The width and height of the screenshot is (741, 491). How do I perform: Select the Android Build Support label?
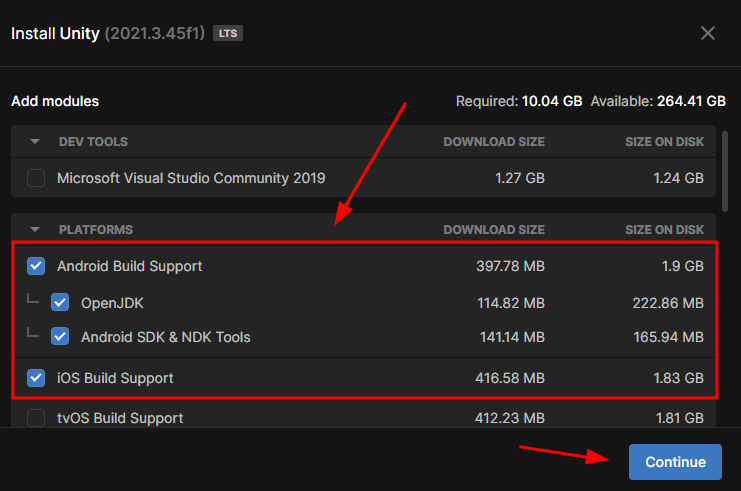(x=130, y=266)
